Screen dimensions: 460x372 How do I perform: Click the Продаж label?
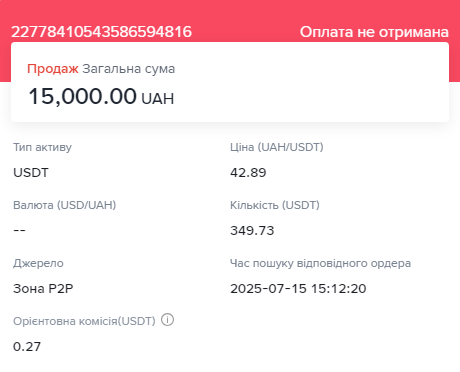[53, 69]
